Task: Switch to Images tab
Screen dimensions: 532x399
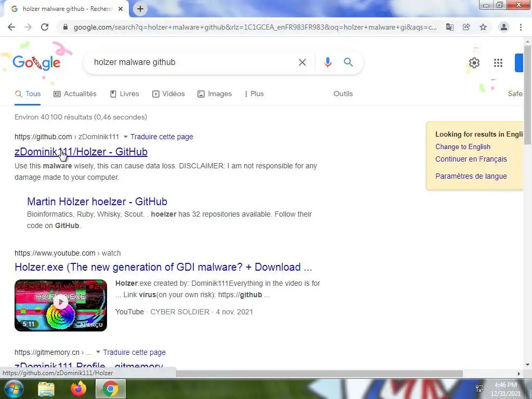Action: [215, 94]
